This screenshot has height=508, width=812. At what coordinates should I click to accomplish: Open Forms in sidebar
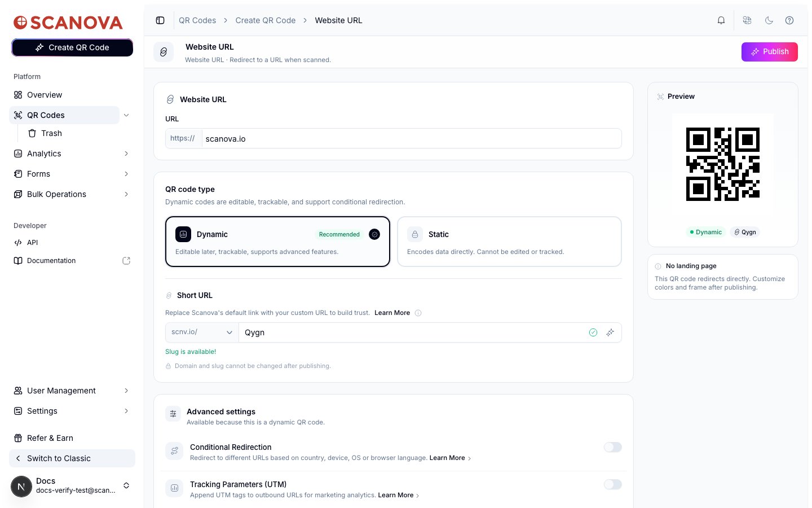click(x=65, y=174)
